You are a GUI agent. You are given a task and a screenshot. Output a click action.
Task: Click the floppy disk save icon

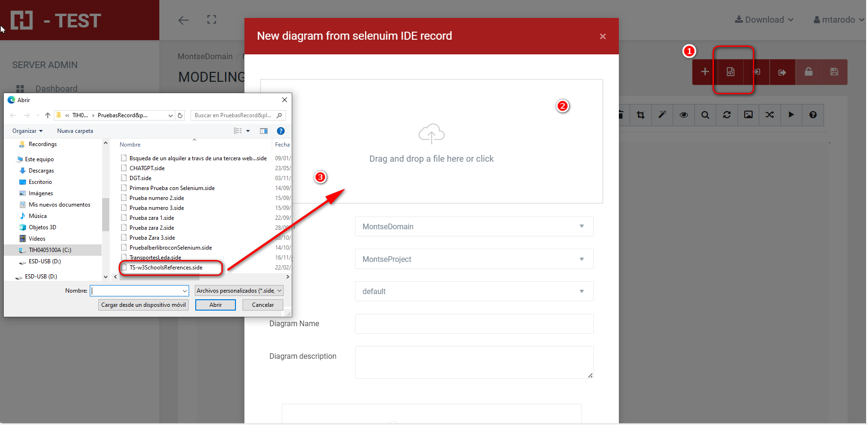tap(834, 72)
